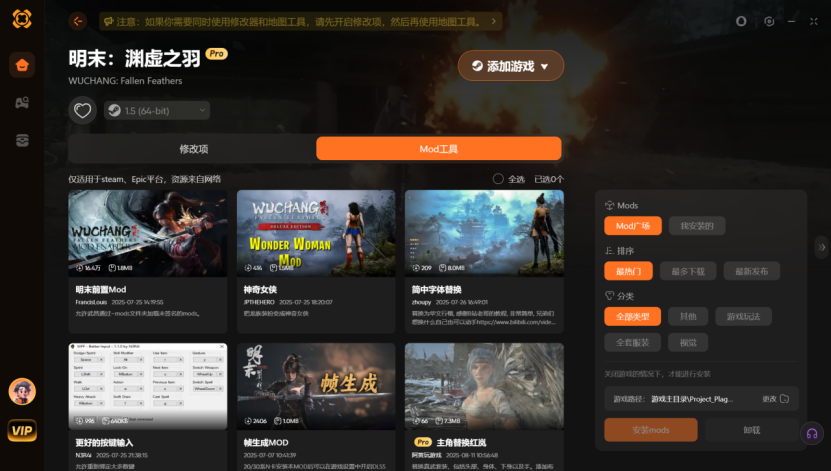Open the notification bell icon
This screenshot has height=471, width=831.
[741, 21]
